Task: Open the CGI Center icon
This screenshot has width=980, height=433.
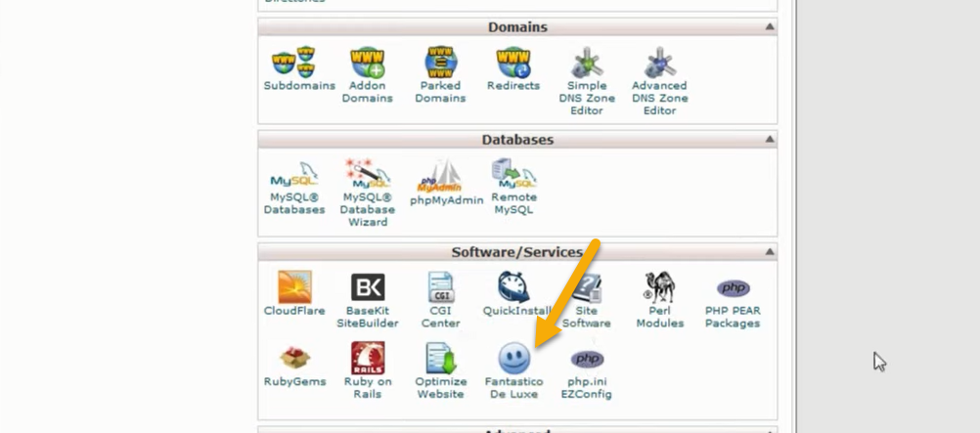Action: point(441,286)
